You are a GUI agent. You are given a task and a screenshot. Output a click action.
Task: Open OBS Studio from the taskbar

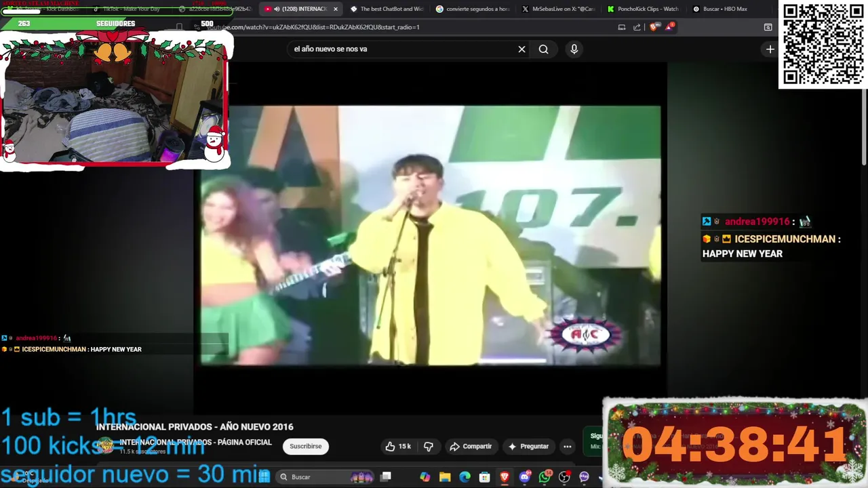pyautogui.click(x=564, y=476)
